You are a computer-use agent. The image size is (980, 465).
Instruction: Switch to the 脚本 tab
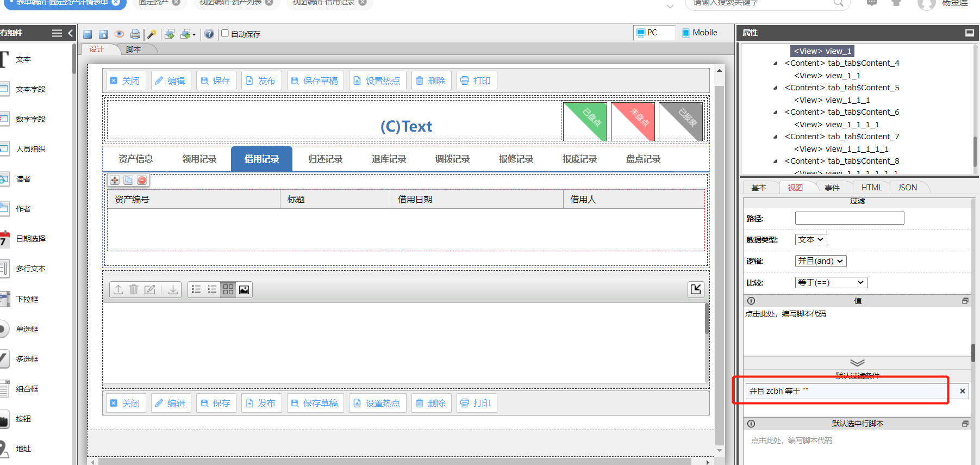[134, 49]
